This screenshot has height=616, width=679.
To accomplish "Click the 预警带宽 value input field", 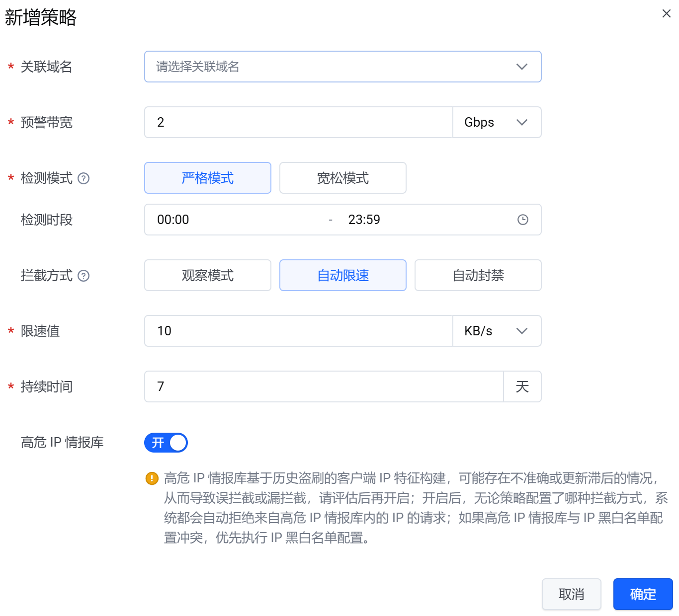I will [298, 122].
